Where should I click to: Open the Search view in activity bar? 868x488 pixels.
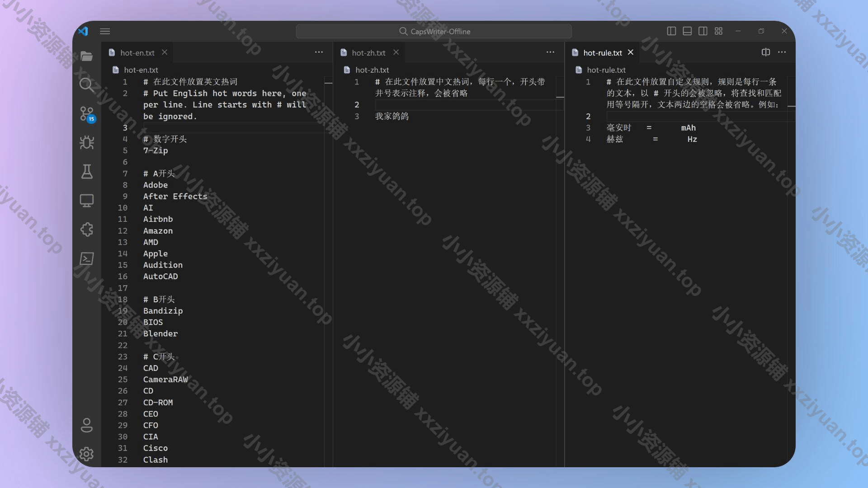86,85
